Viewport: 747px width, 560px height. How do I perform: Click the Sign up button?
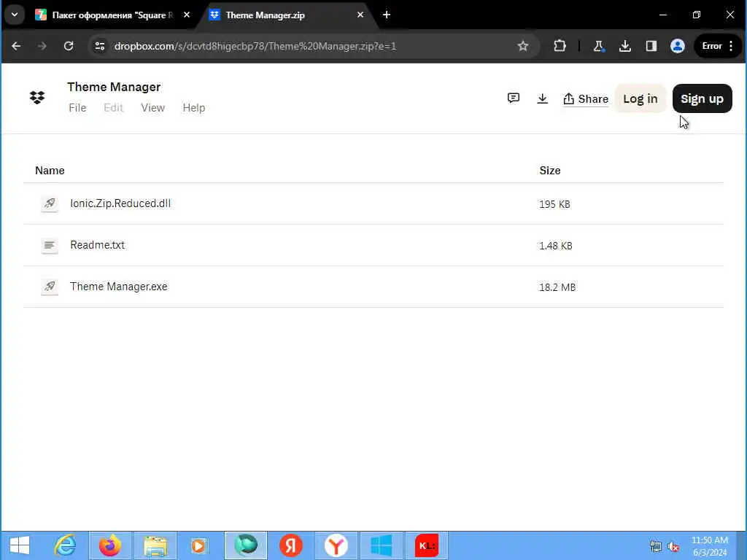tap(702, 98)
